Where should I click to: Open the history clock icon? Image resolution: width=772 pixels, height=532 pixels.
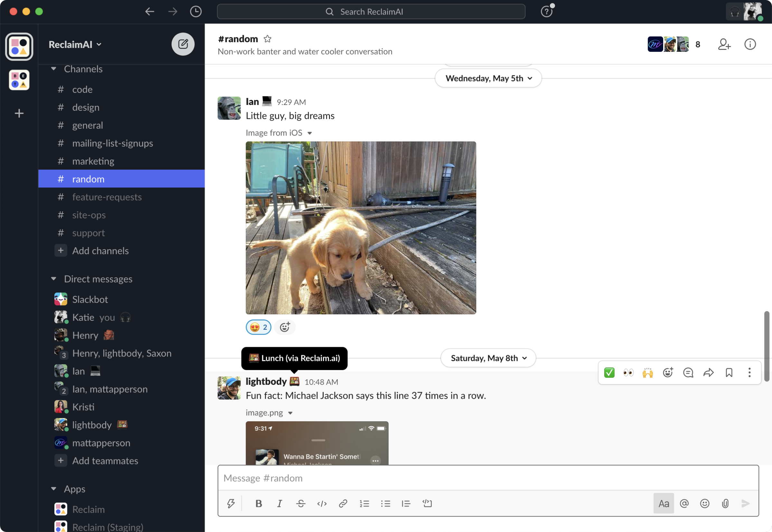click(x=196, y=12)
